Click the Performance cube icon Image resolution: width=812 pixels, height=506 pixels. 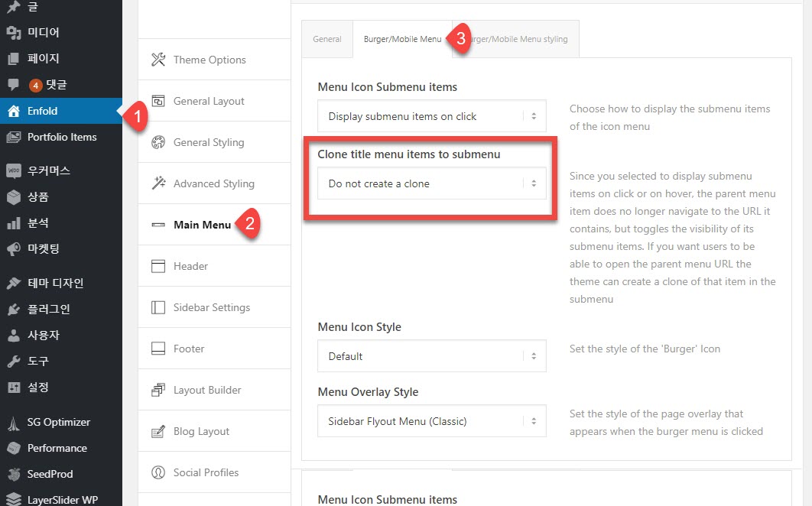[14, 448]
